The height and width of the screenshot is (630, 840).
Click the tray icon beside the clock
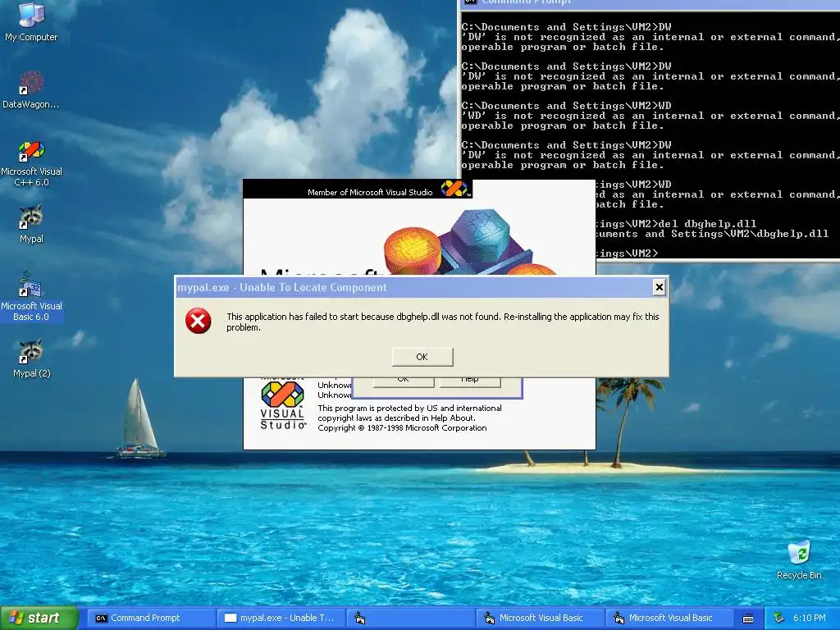pyautogui.click(x=779, y=619)
